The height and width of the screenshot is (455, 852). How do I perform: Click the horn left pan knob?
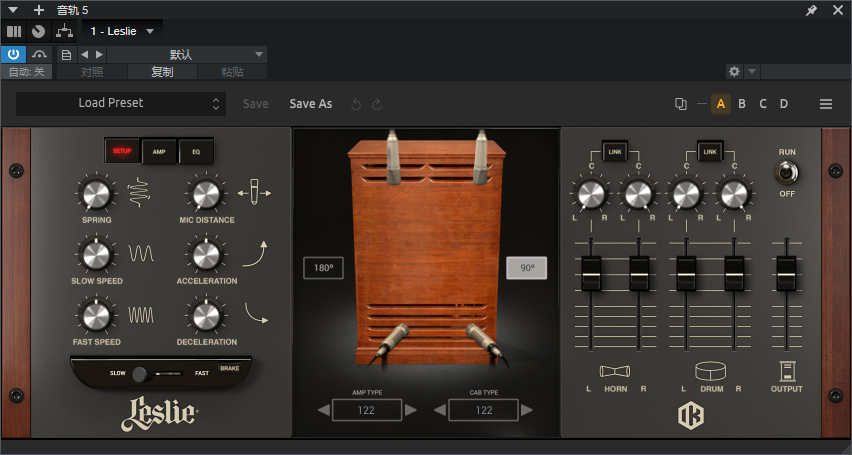(591, 194)
